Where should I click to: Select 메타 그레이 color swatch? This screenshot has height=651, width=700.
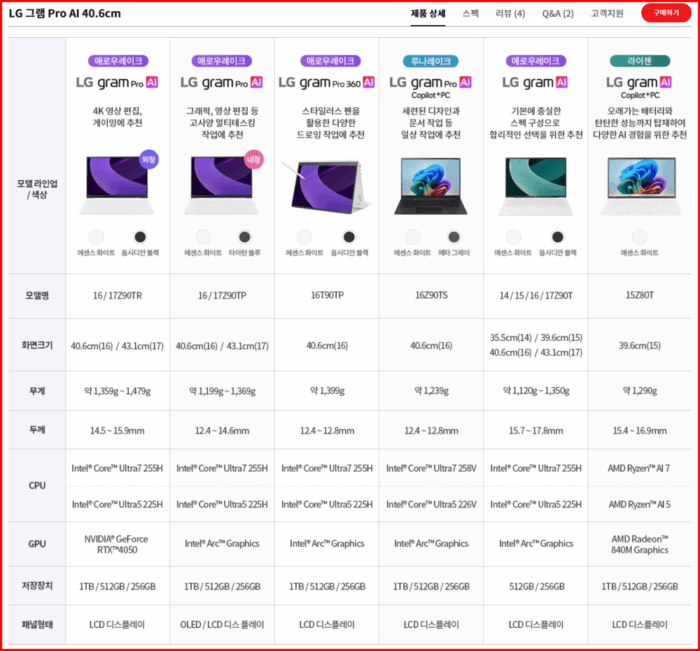pos(454,237)
